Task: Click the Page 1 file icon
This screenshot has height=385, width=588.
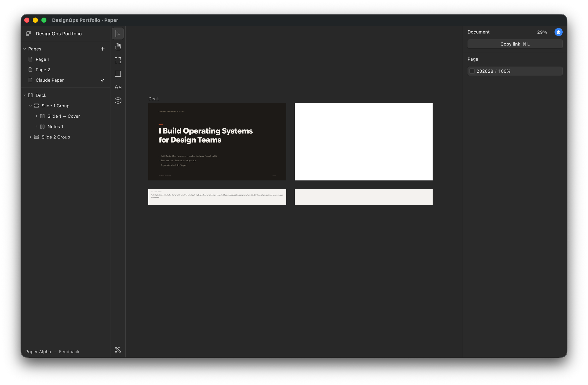Action: [x=30, y=59]
